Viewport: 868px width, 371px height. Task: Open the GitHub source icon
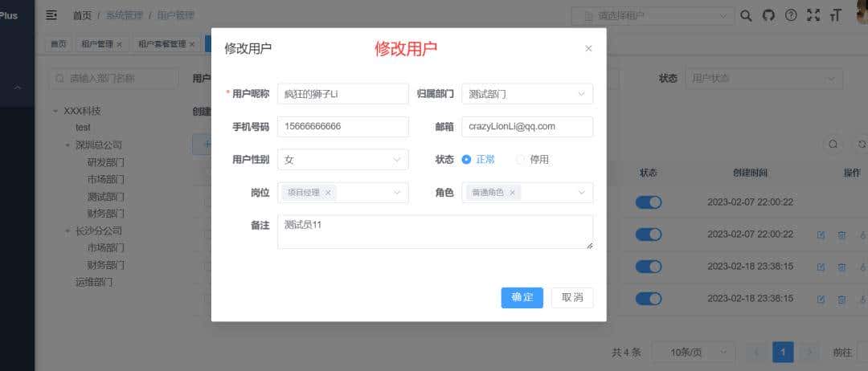click(x=768, y=15)
